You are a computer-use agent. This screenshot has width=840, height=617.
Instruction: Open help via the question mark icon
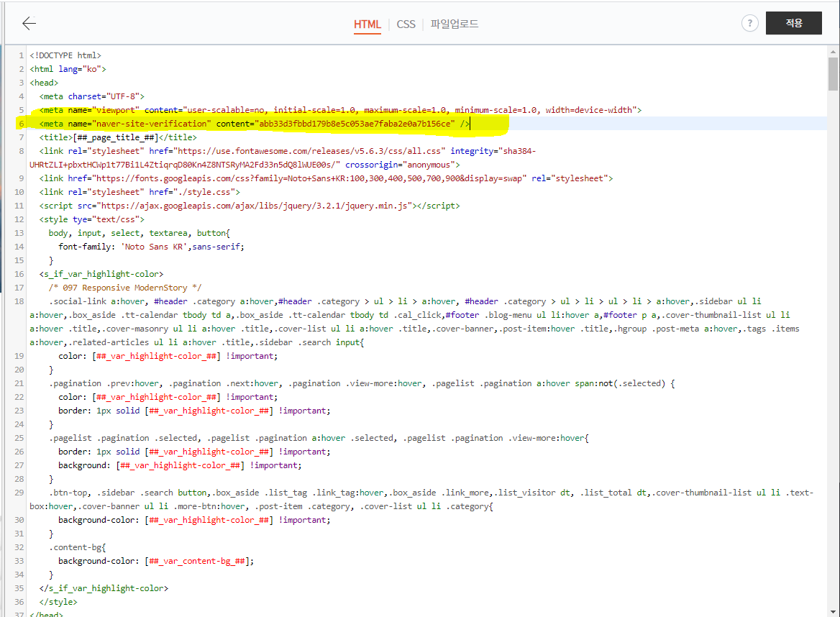click(749, 23)
